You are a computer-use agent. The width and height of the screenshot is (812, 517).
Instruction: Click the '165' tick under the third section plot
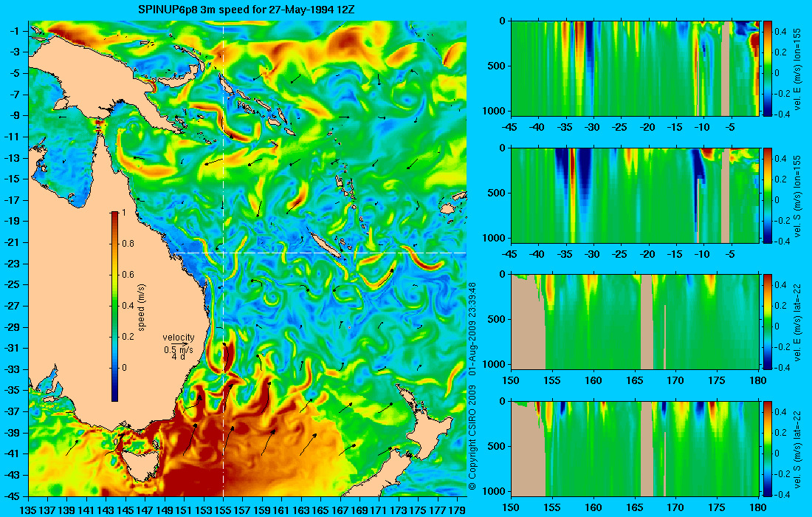coord(635,380)
